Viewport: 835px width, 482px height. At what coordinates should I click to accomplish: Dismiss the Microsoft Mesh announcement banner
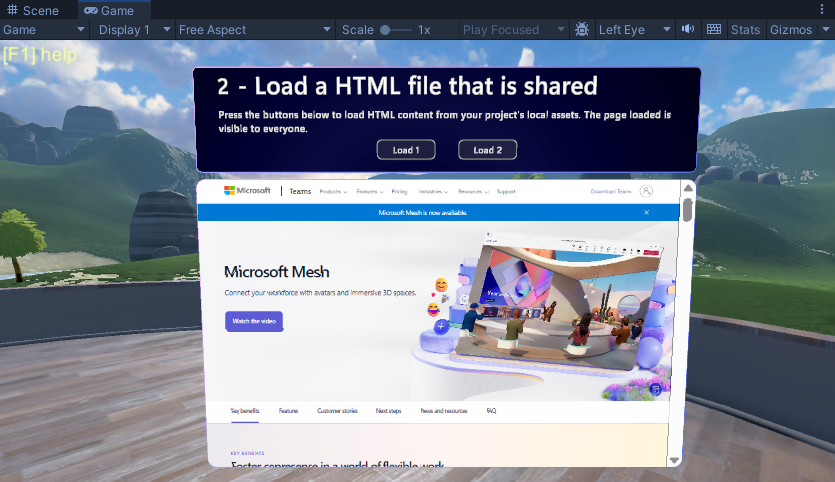pos(646,213)
